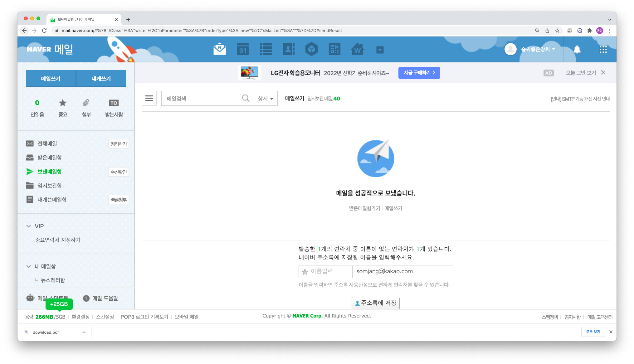The height and width of the screenshot is (364, 634).
Task: Click the TO recipient filter icon
Action: 114,103
